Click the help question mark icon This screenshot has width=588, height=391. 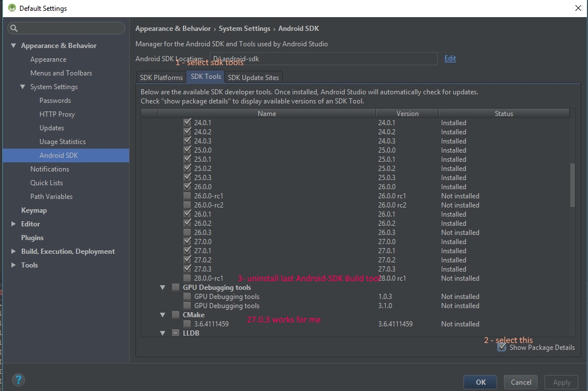click(18, 380)
